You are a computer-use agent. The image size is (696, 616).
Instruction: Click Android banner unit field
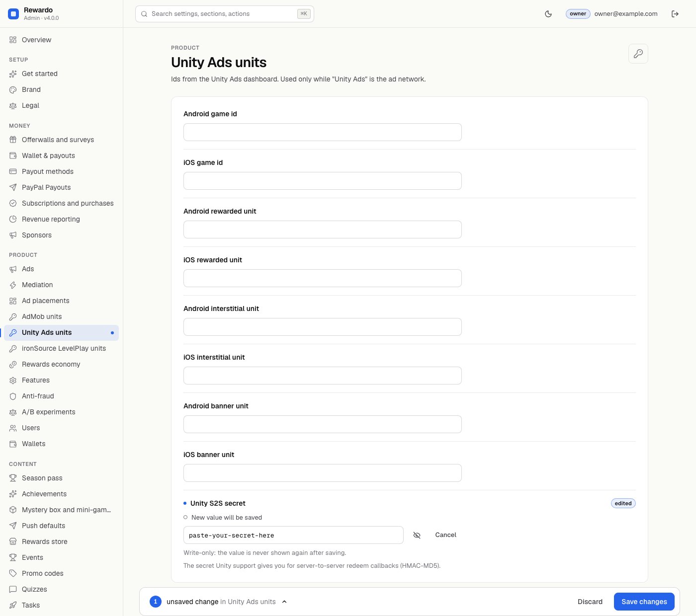pos(323,424)
